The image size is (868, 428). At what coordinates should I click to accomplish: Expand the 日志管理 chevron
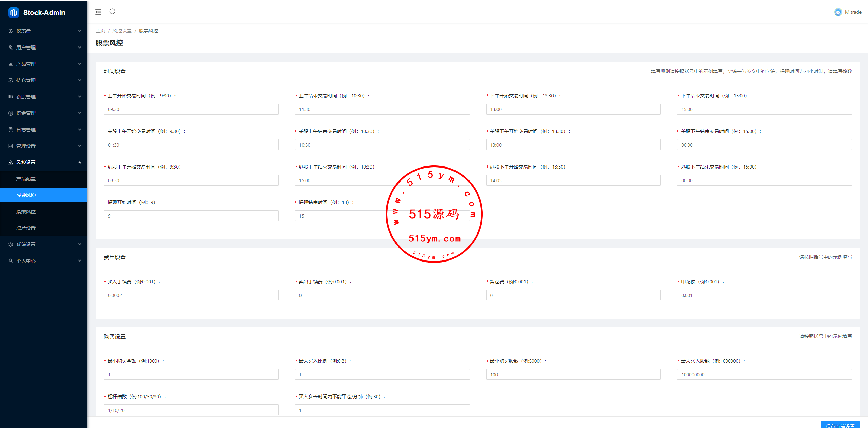tap(80, 130)
